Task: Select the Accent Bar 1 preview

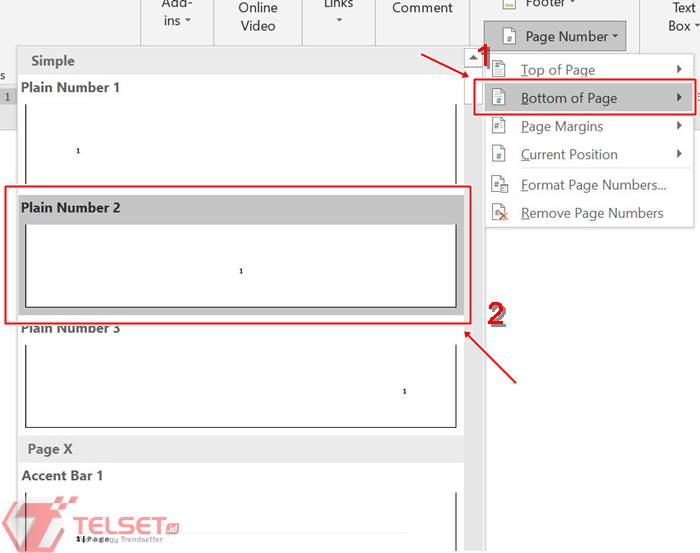Action: 241,521
